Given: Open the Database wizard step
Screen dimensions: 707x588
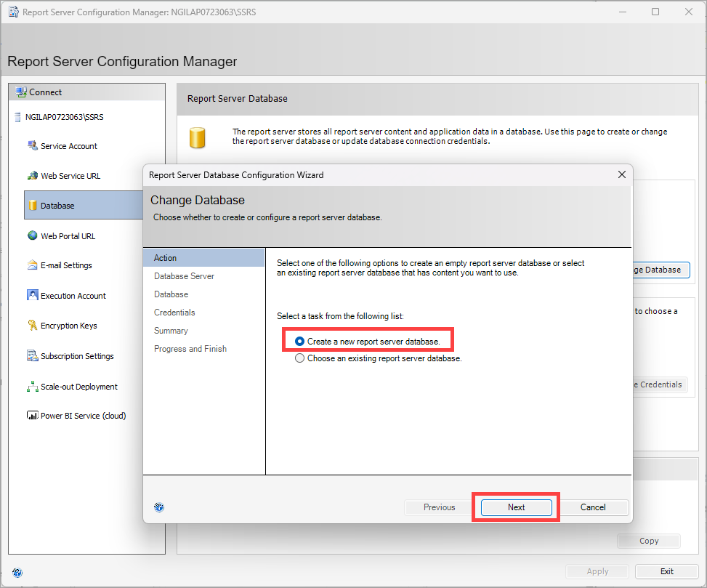Looking at the screenshot, I should coord(171,294).
